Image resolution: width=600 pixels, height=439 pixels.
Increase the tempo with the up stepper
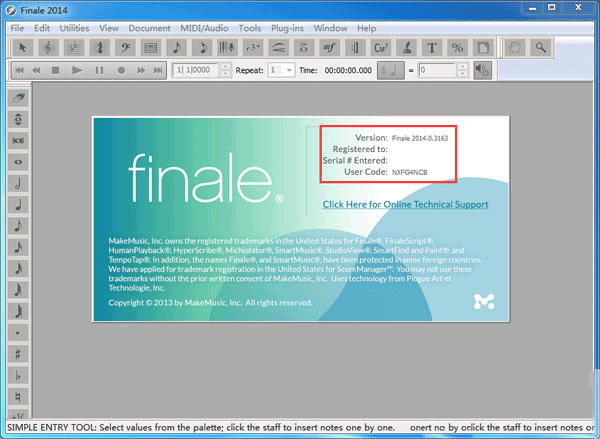pyautogui.click(x=463, y=67)
